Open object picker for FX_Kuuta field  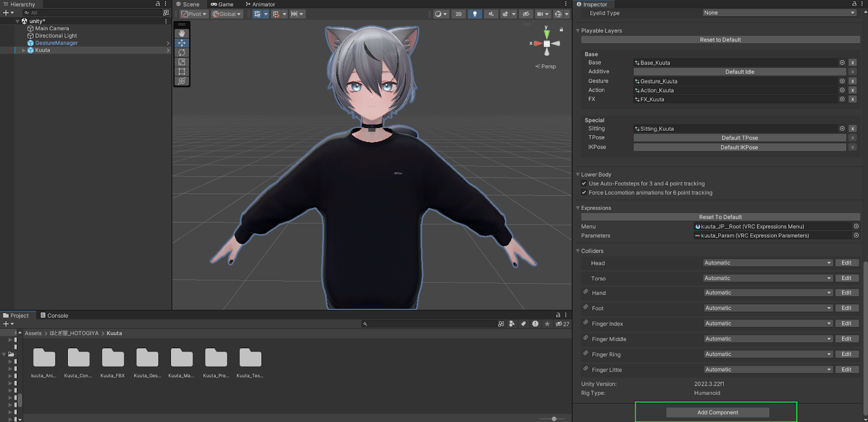click(x=842, y=99)
